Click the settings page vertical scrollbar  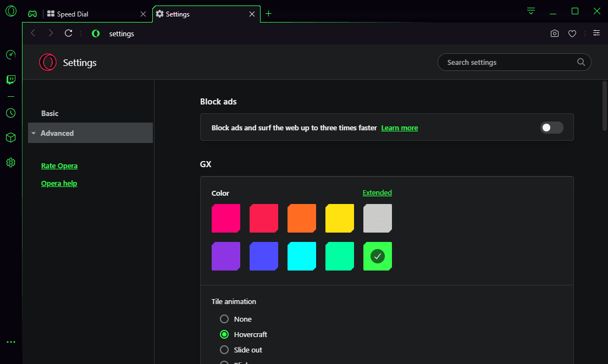[605, 106]
